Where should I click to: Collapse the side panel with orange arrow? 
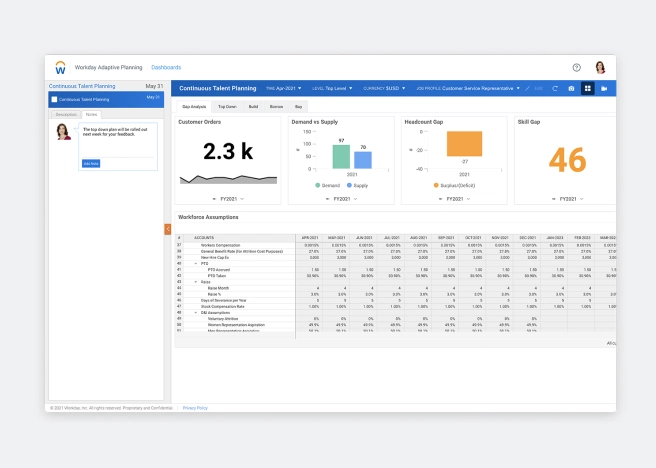coord(167,229)
